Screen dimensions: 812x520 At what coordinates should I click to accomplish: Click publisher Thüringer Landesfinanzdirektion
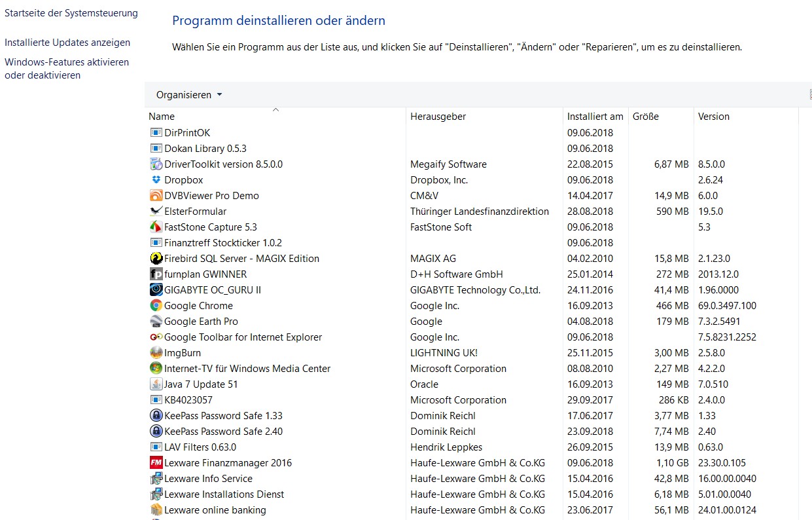480,212
